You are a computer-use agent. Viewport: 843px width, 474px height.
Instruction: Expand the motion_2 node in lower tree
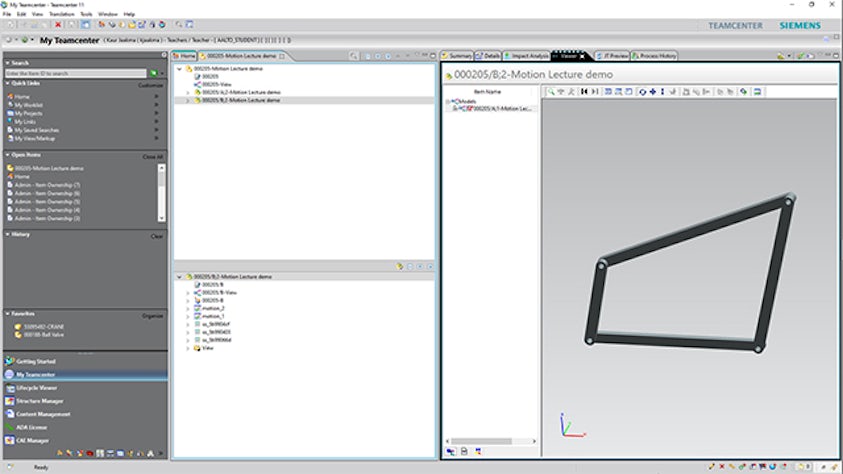tap(188, 308)
